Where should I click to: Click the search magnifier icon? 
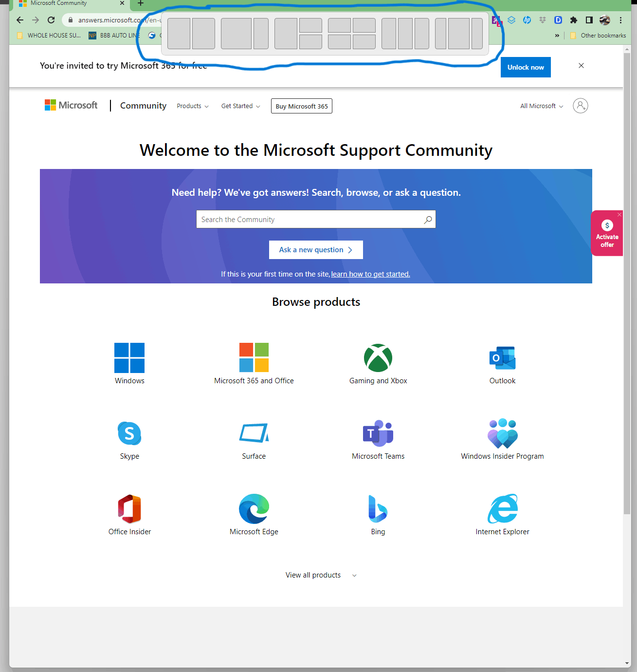tap(428, 220)
